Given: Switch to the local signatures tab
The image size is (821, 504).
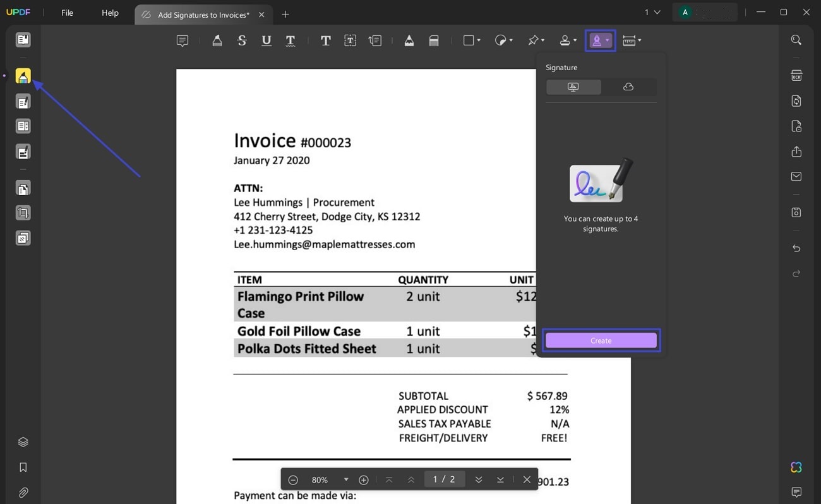Looking at the screenshot, I should click(x=573, y=87).
